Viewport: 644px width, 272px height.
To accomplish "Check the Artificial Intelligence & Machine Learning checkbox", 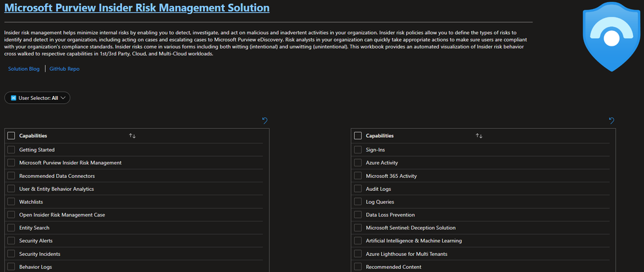I will [x=358, y=241].
